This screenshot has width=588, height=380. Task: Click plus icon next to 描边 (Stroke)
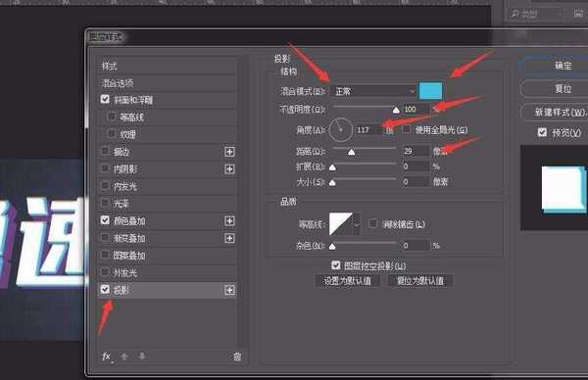229,152
